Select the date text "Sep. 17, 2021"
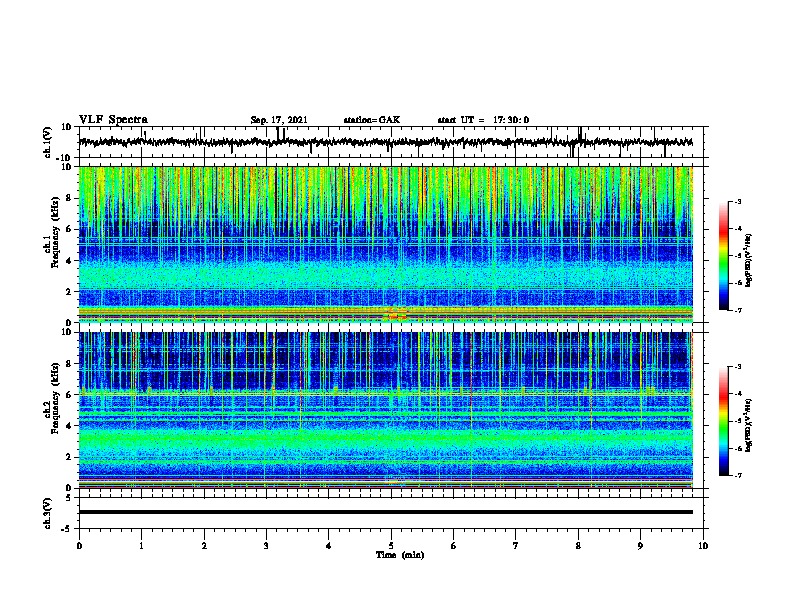This screenshot has height=612, width=792. pos(279,120)
